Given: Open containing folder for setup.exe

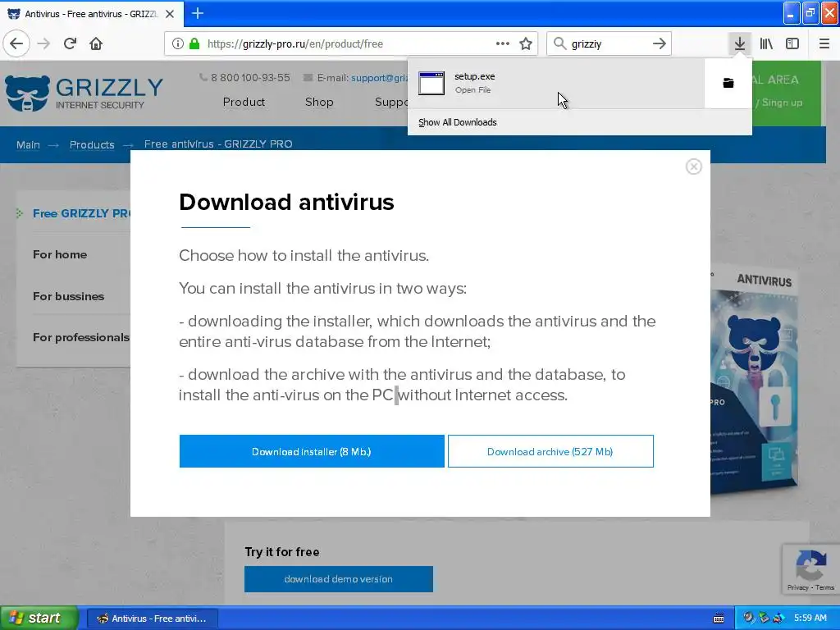Looking at the screenshot, I should [x=728, y=83].
